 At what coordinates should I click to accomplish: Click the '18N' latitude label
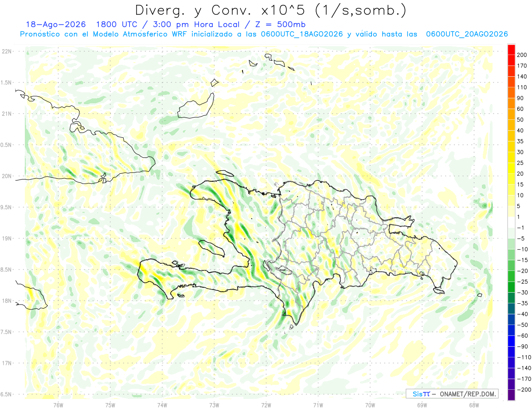pos(6,301)
